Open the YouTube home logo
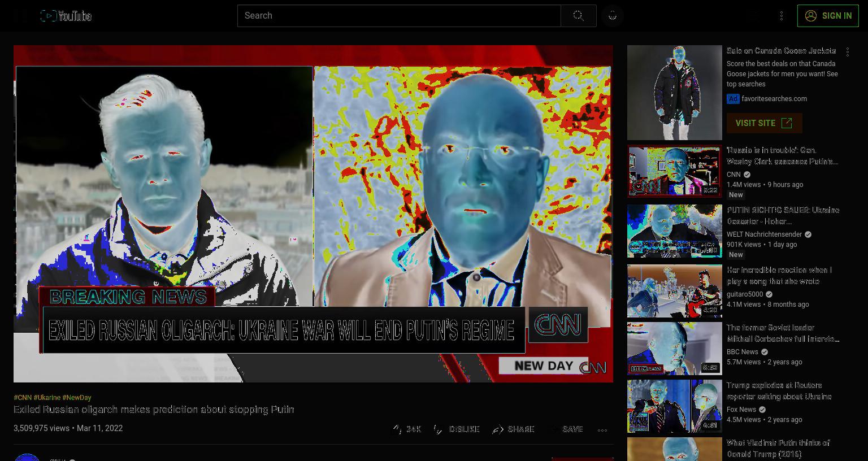The width and height of the screenshot is (868, 461). point(66,16)
